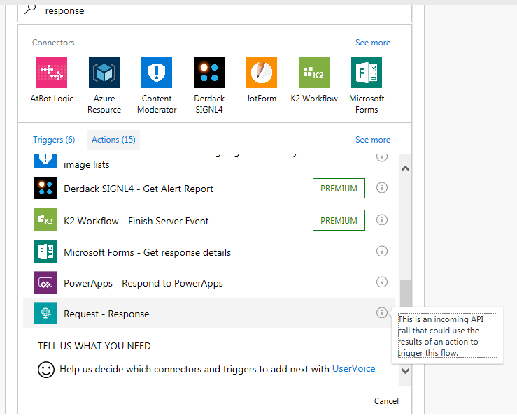517x420 pixels.
Task: Open the Content Moderator connector icon
Action: point(157,73)
